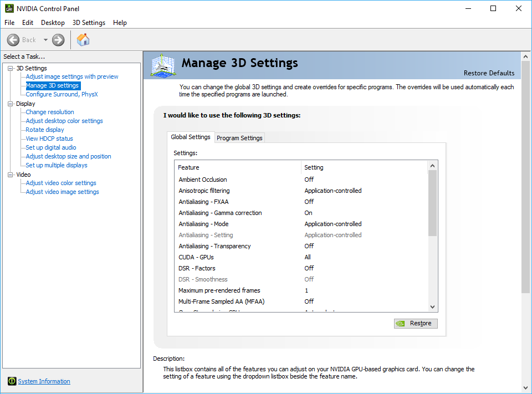Collapse the Display tree node
This screenshot has width=532, height=394.
coord(10,104)
